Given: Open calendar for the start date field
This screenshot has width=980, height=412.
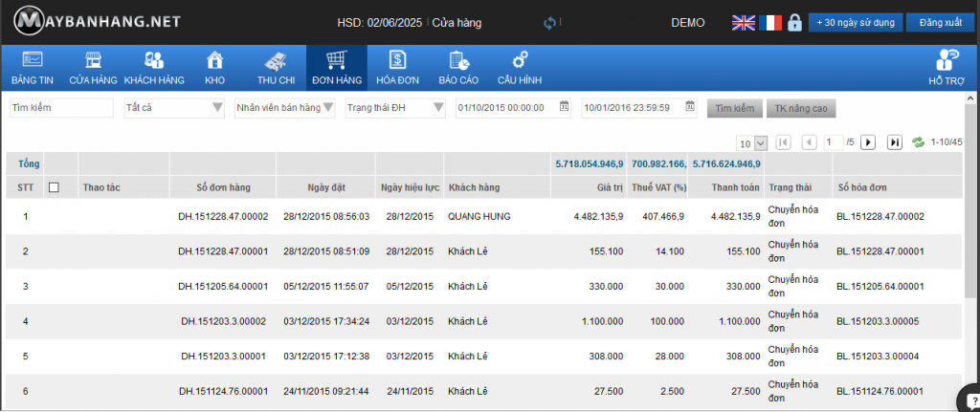Looking at the screenshot, I should click(564, 107).
